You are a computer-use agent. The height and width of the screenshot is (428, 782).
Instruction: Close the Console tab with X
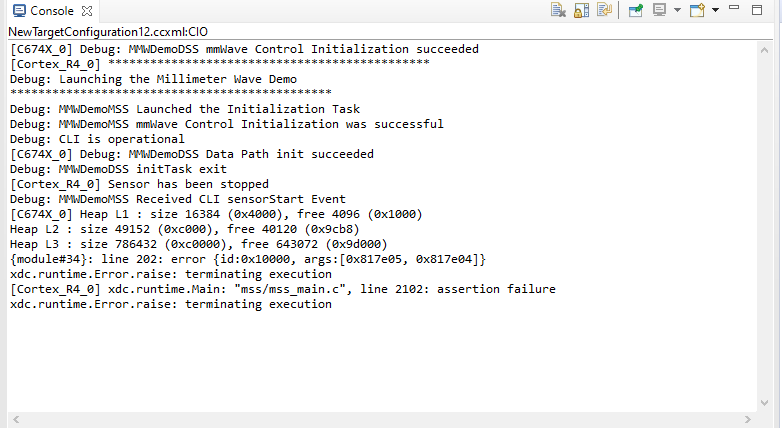pos(87,10)
